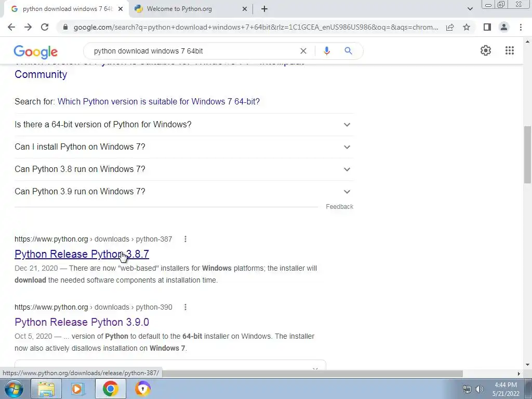
Task: Expand 'Can Python 3.9 run on Windows 7?'
Action: click(184, 191)
